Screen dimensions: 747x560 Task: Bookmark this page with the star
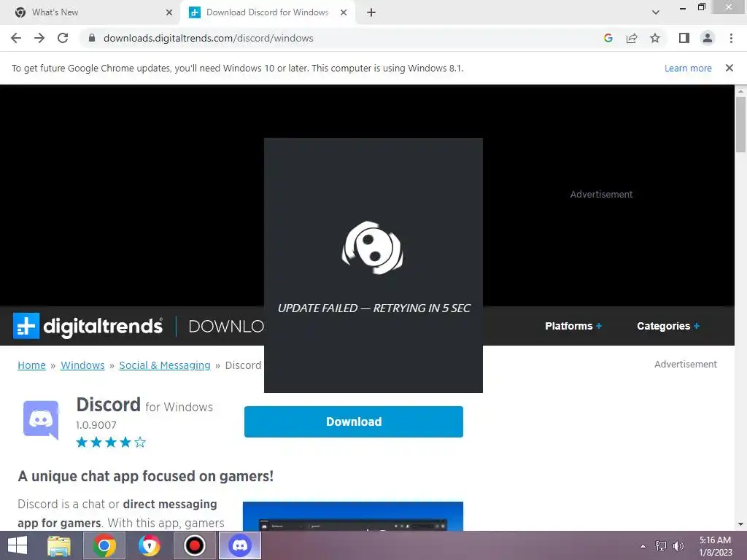pos(655,38)
